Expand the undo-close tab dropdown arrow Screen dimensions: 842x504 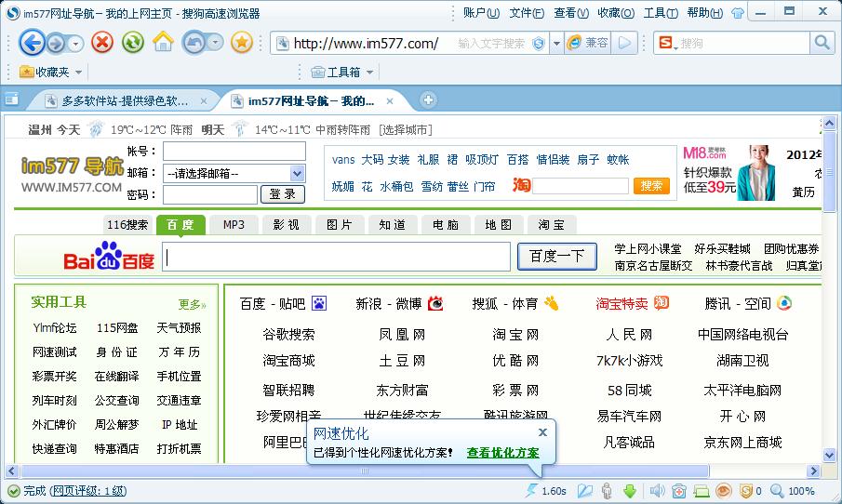(215, 43)
